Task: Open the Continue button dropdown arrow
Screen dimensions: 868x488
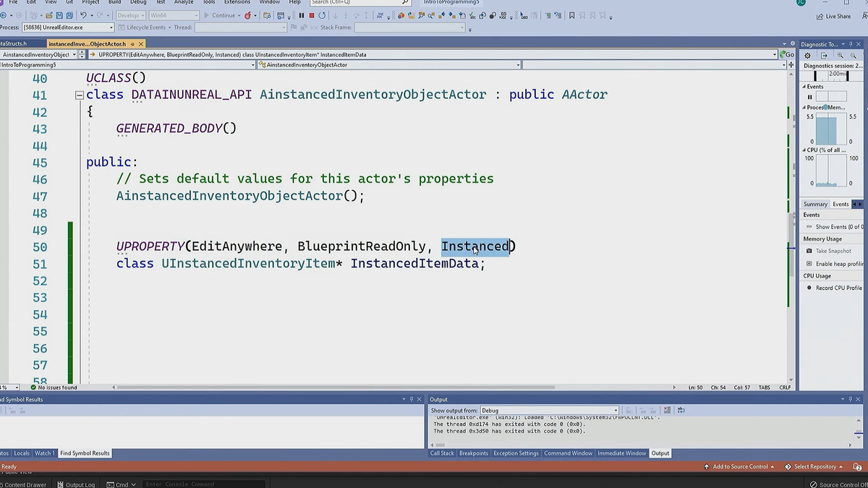Action: pyautogui.click(x=239, y=15)
